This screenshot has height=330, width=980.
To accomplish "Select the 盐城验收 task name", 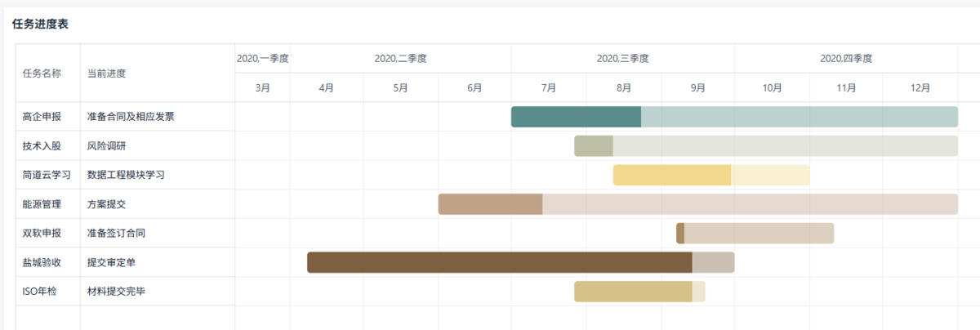I will coord(42,262).
